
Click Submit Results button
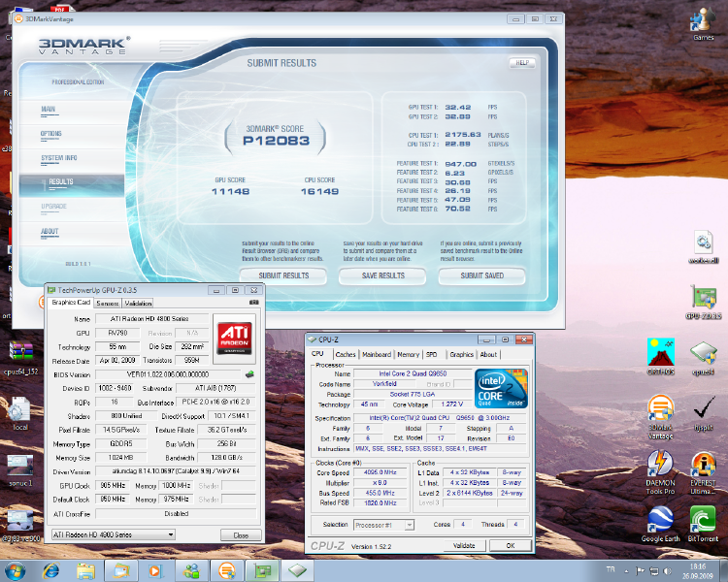click(x=283, y=275)
